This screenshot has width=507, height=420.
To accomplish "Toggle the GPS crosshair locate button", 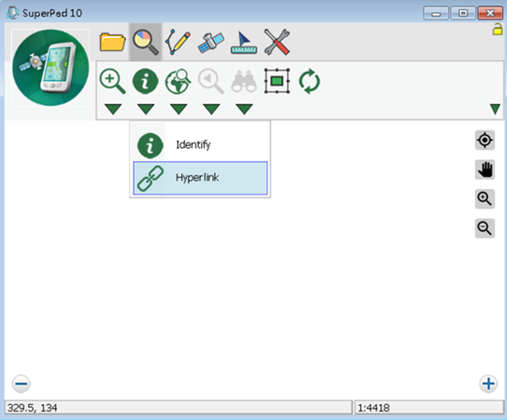I will 484,140.
